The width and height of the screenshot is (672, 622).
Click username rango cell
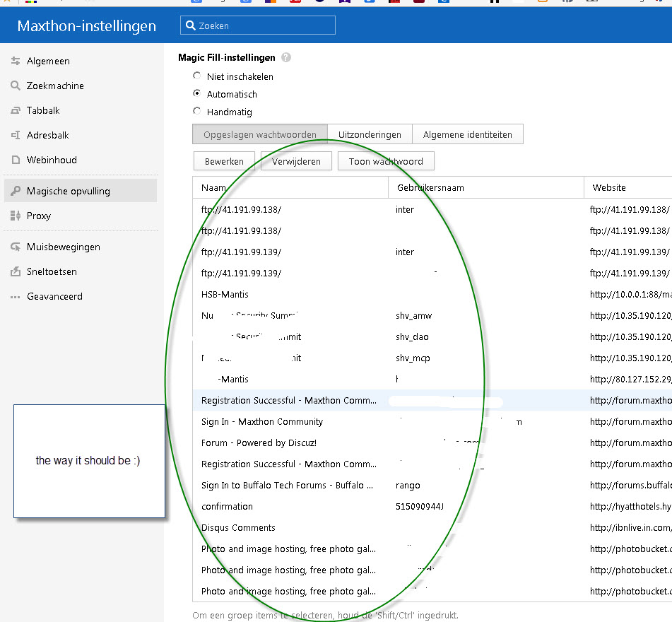(x=408, y=486)
